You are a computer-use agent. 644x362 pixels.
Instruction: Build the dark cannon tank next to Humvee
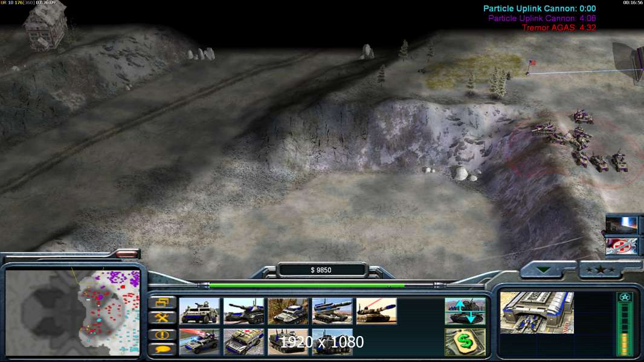click(x=243, y=311)
